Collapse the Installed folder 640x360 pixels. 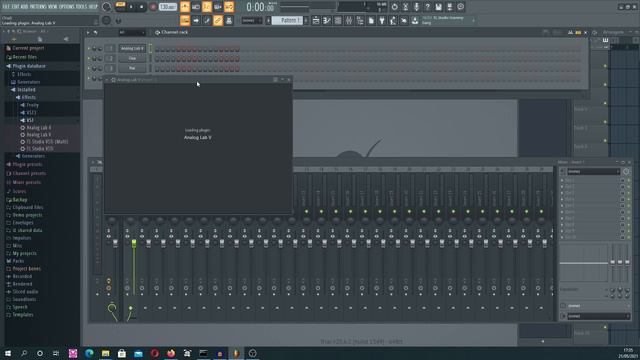(26, 89)
